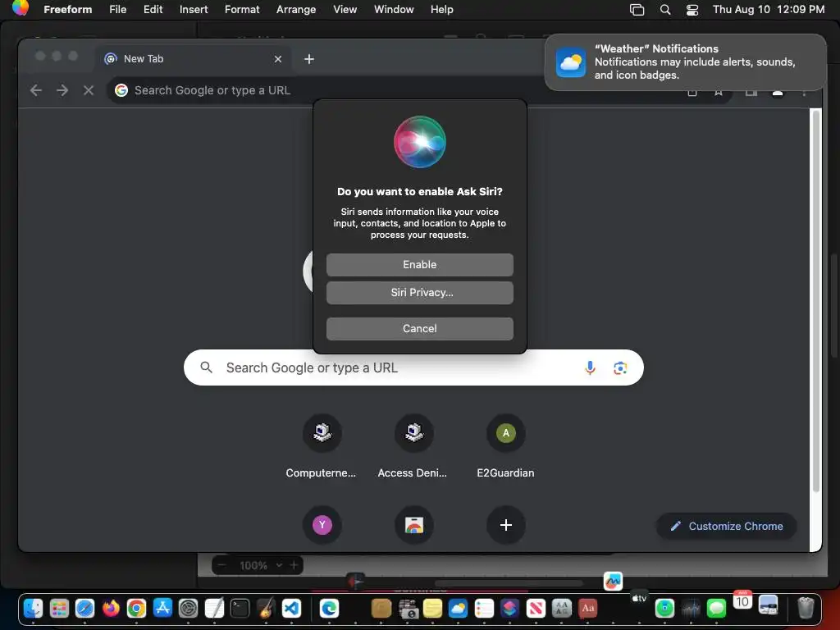The height and width of the screenshot is (630, 840).
Task: Open the Format menu
Action: pos(242,9)
